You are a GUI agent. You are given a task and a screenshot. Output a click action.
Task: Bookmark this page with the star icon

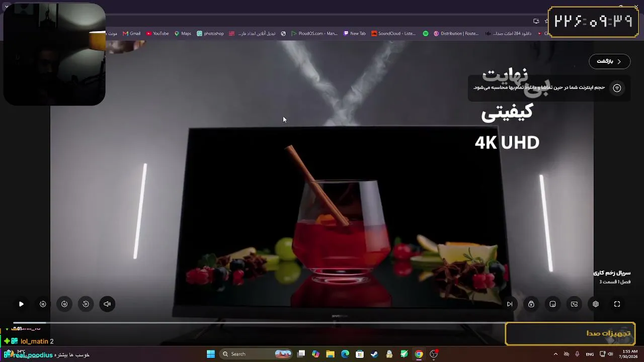point(547,21)
